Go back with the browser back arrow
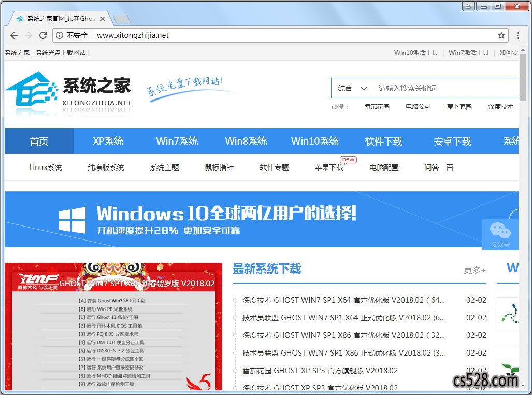 click(14, 35)
